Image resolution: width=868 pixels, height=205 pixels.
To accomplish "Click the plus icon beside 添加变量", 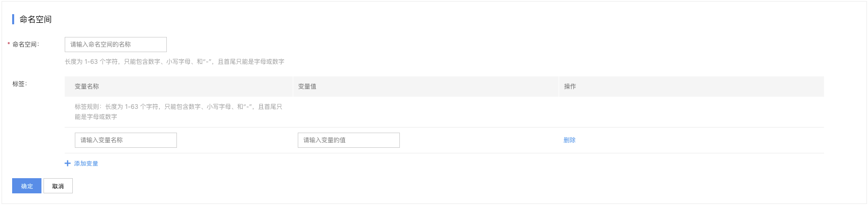I will click(x=68, y=163).
